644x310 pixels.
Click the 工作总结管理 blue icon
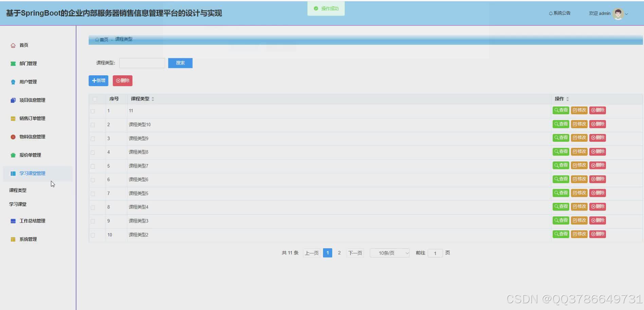13,221
